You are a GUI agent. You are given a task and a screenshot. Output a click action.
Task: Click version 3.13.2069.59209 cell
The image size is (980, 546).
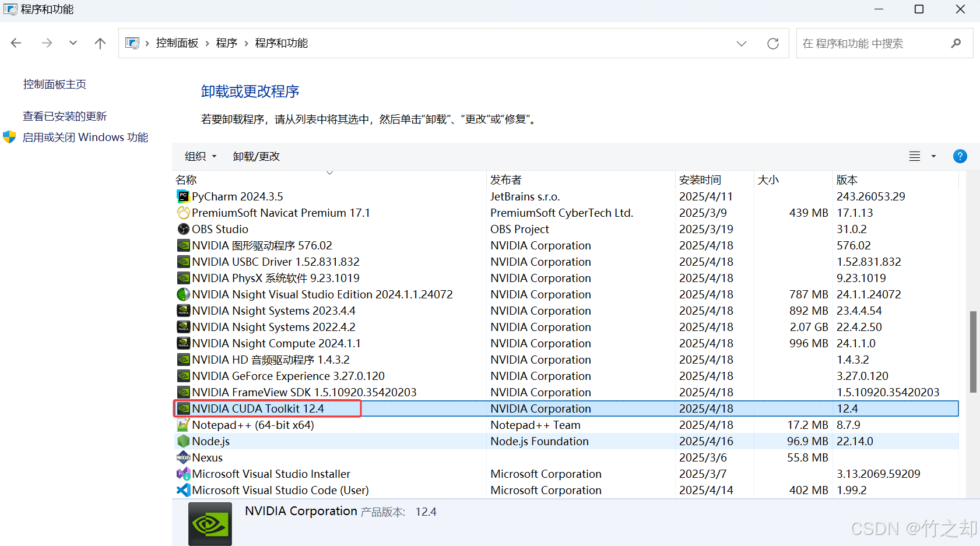pyautogui.click(x=879, y=474)
